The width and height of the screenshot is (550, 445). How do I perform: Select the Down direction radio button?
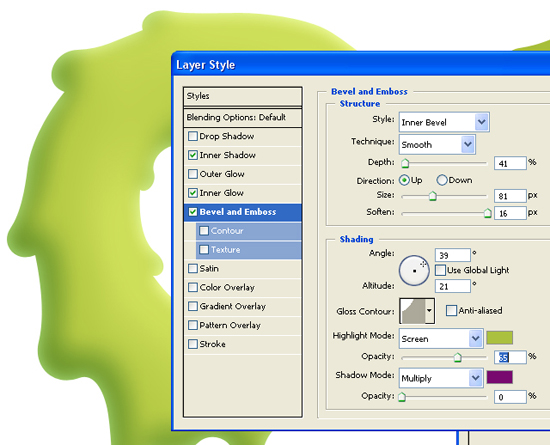coord(442,180)
